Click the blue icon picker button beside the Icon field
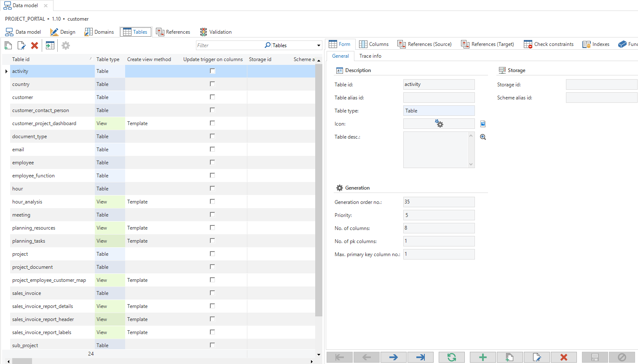Viewport: 638px width, 364px height. [x=483, y=124]
